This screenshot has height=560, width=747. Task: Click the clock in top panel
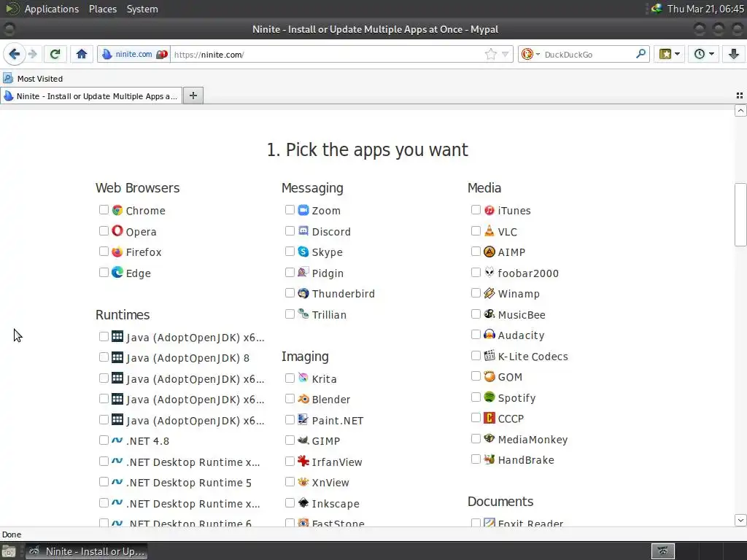pos(705,9)
